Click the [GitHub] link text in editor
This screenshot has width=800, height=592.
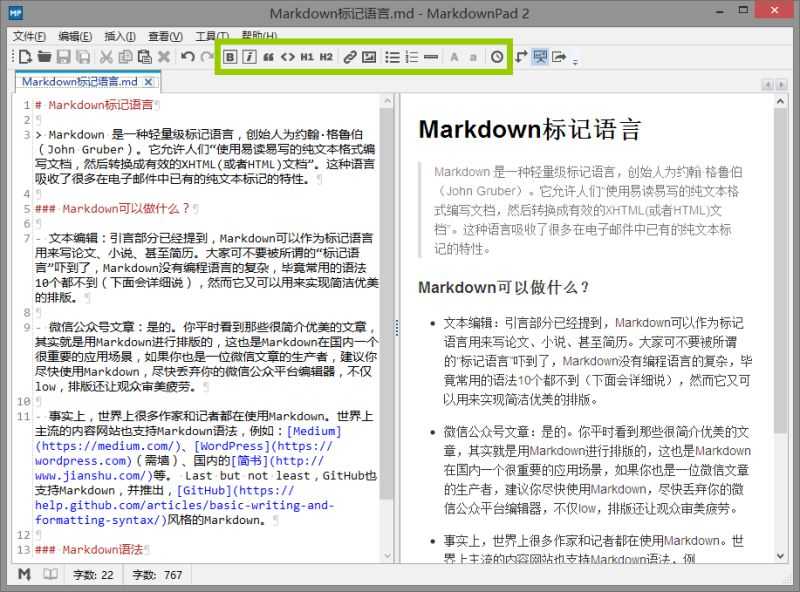[204, 490]
